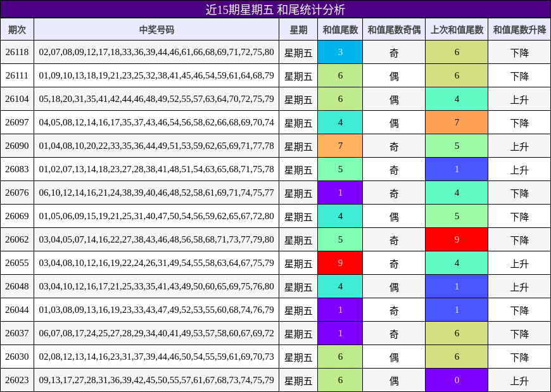Click 星期五 cell in row 26062
Screen dimensions: 551x392
point(298,239)
